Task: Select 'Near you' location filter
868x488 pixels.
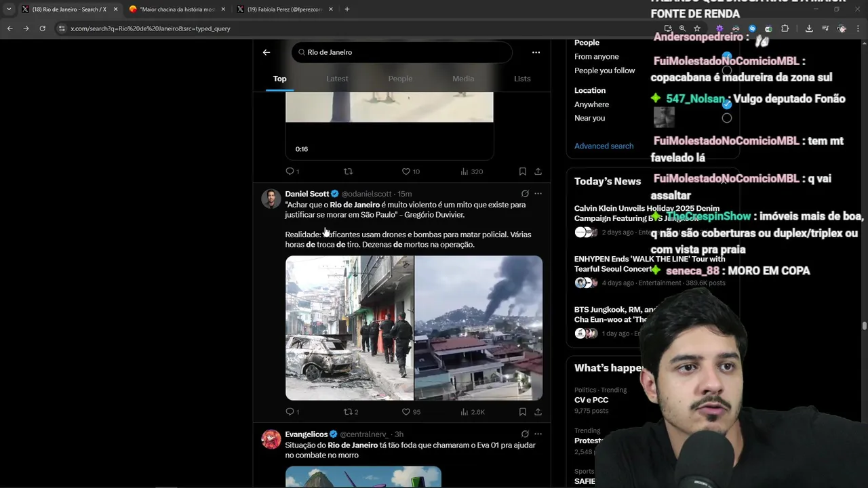Action: pyautogui.click(x=727, y=118)
